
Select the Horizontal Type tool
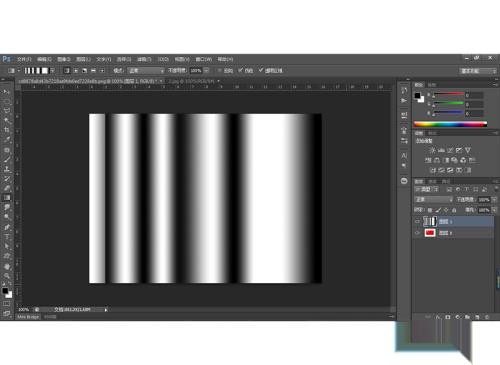6,237
